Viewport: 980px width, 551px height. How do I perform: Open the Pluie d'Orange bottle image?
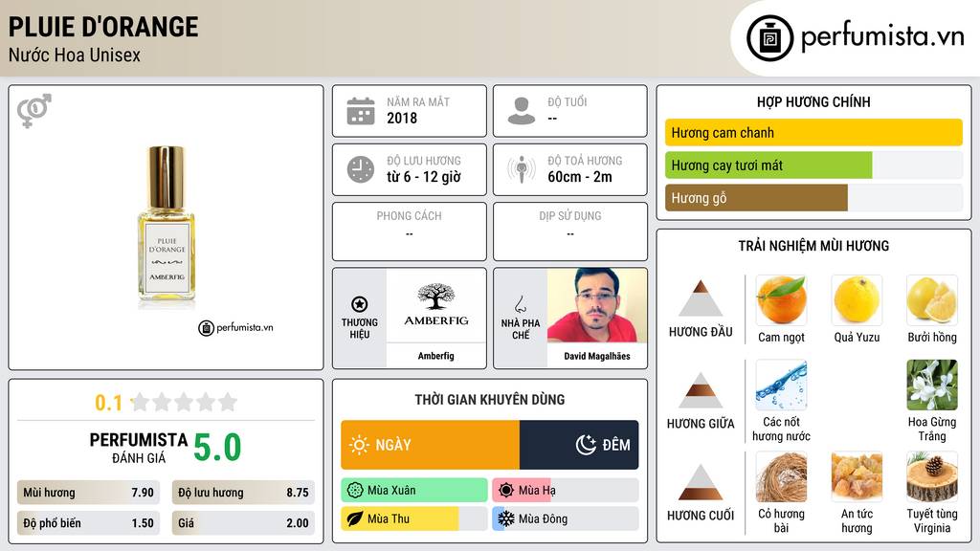[167, 227]
